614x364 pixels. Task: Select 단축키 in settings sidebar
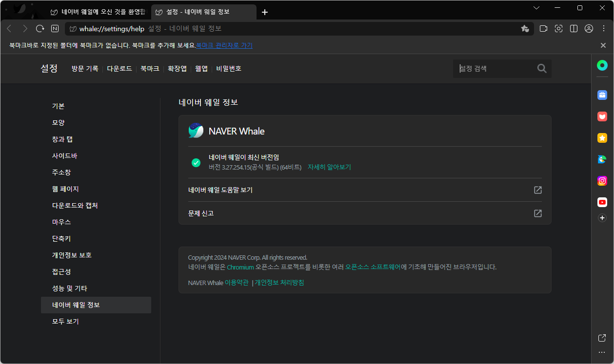pyautogui.click(x=96, y=239)
